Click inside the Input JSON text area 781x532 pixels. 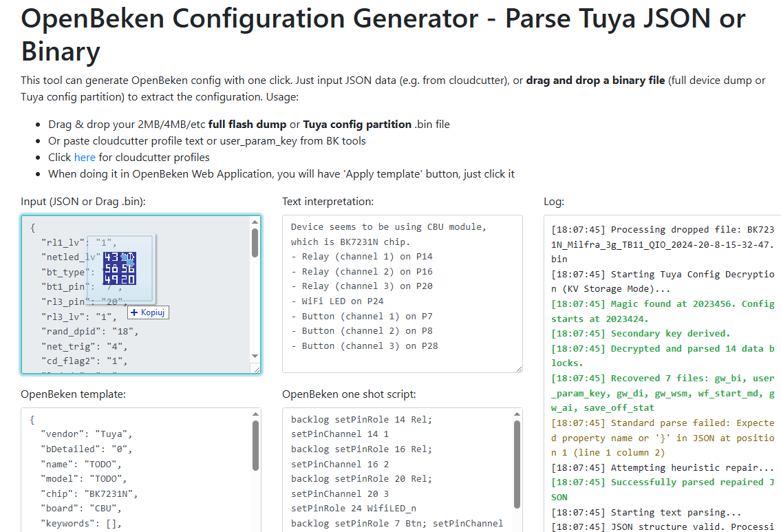(141, 294)
